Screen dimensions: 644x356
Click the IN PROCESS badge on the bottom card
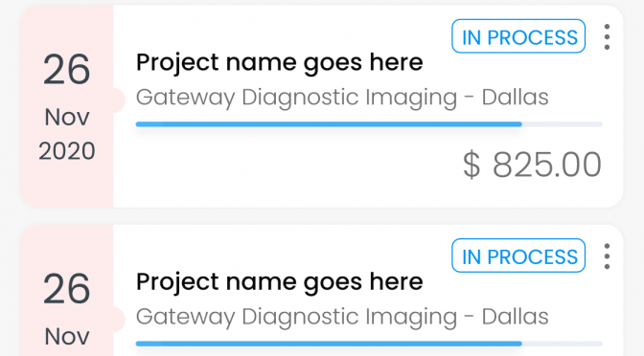point(518,256)
